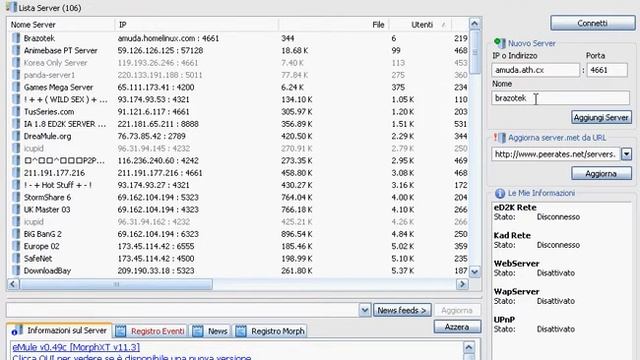Click the Le Mie Informazioni info icon
Screen dimensions: 640x360
[x=500, y=193]
